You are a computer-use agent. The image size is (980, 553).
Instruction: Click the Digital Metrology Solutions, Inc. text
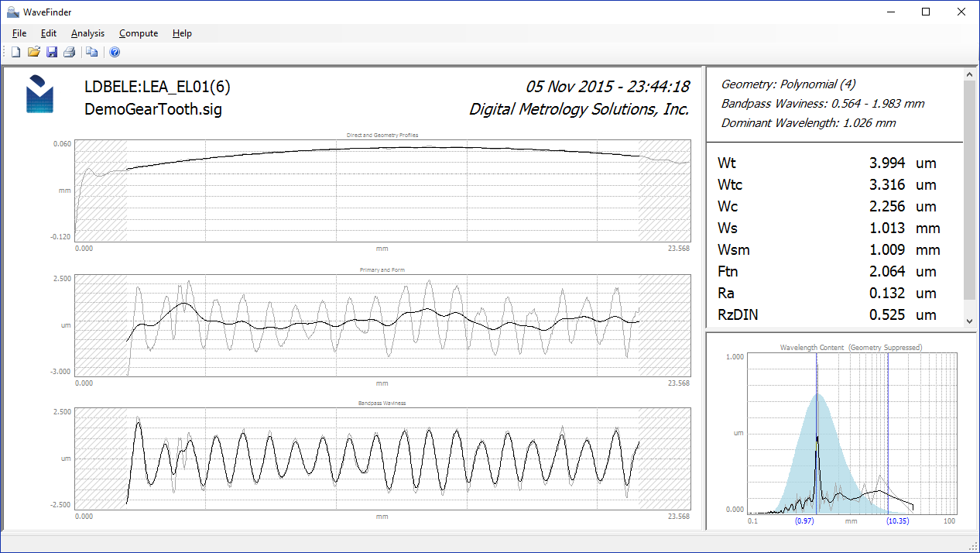pyautogui.click(x=579, y=109)
